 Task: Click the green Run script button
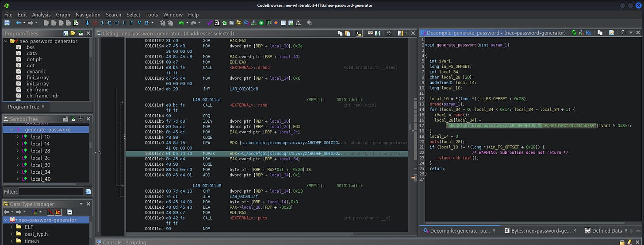click(x=261, y=23)
